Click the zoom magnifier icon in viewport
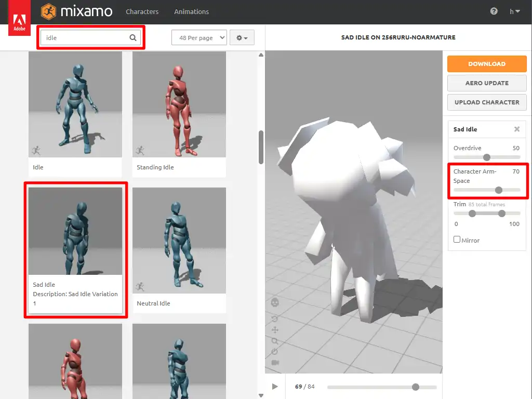The width and height of the screenshot is (532, 399). coord(275,341)
